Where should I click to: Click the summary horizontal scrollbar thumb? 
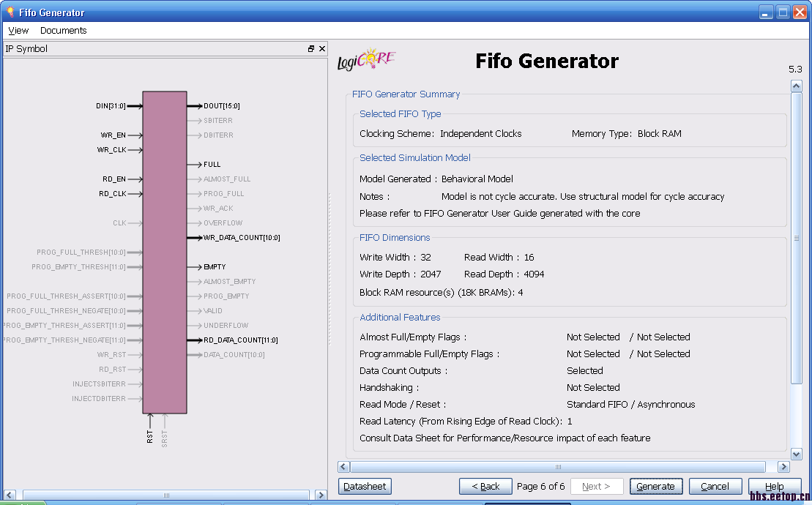click(558, 467)
